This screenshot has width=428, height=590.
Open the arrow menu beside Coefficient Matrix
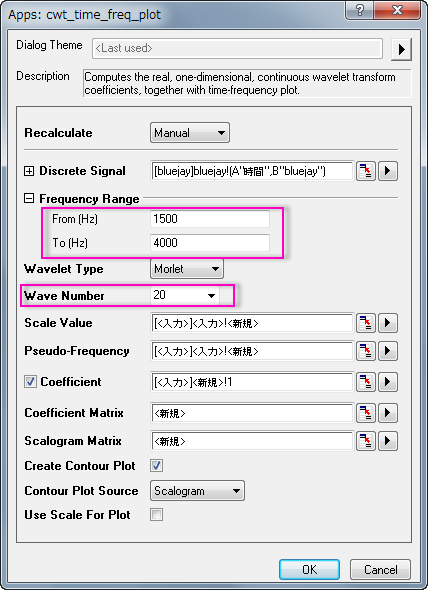[388, 413]
